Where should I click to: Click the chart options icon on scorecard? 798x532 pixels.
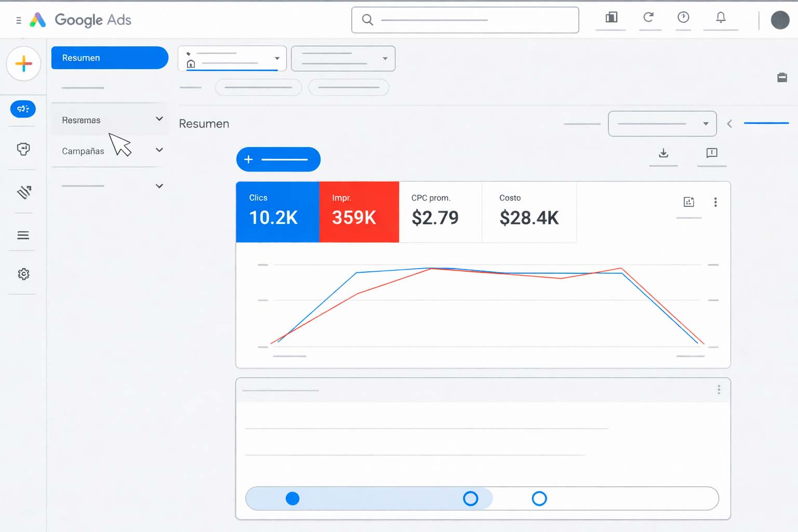(x=689, y=202)
